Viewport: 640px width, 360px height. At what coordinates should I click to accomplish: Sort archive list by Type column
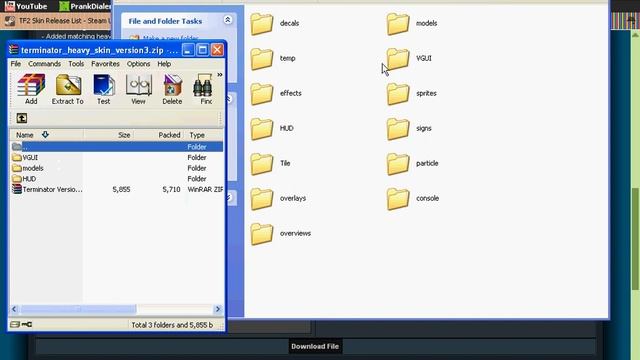click(x=204, y=135)
